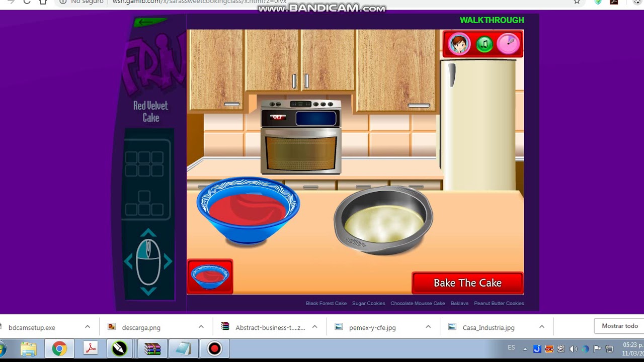Open File Explorer from the taskbar
Viewport: 644px width, 362px height.
tap(29, 348)
